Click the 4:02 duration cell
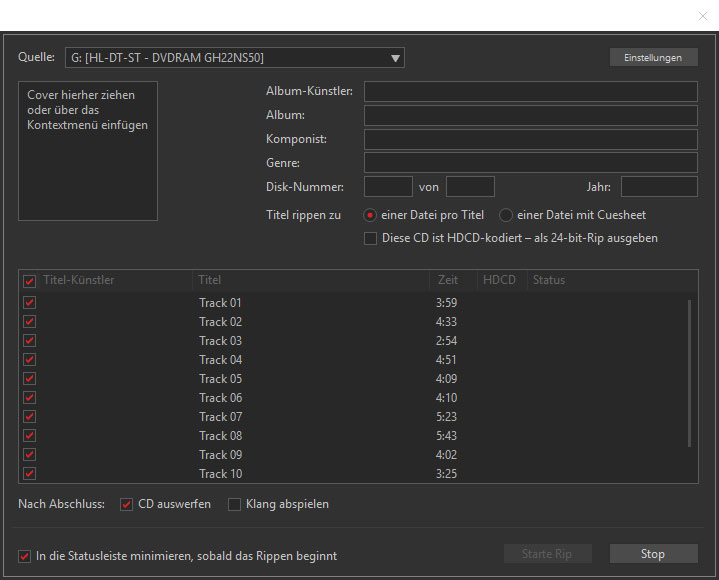Screen dimensions: 719x580 446,455
